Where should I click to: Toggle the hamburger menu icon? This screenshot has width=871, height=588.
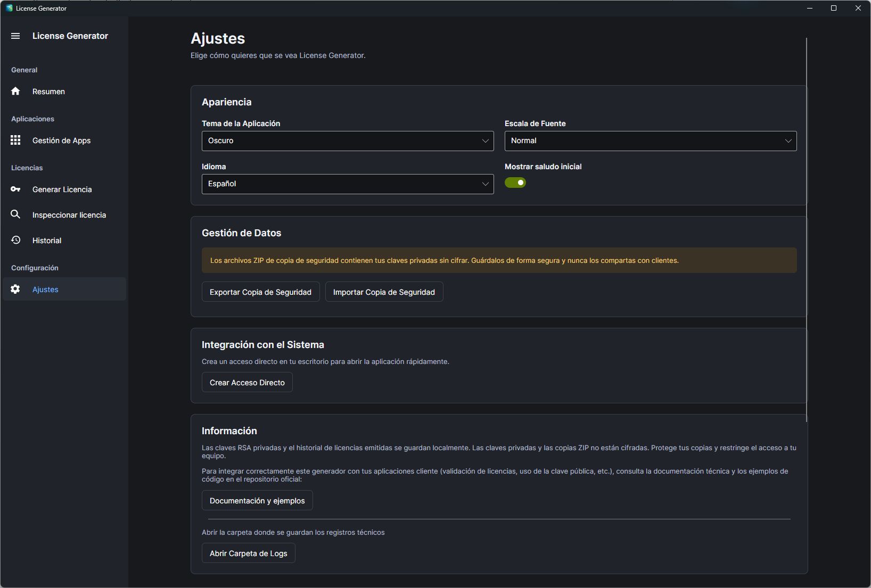[x=15, y=36]
